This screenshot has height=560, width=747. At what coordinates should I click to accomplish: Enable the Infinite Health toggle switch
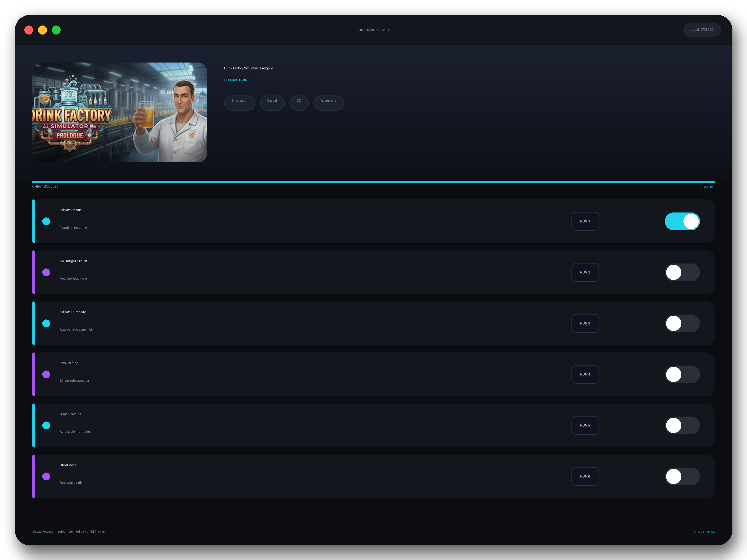(682, 221)
